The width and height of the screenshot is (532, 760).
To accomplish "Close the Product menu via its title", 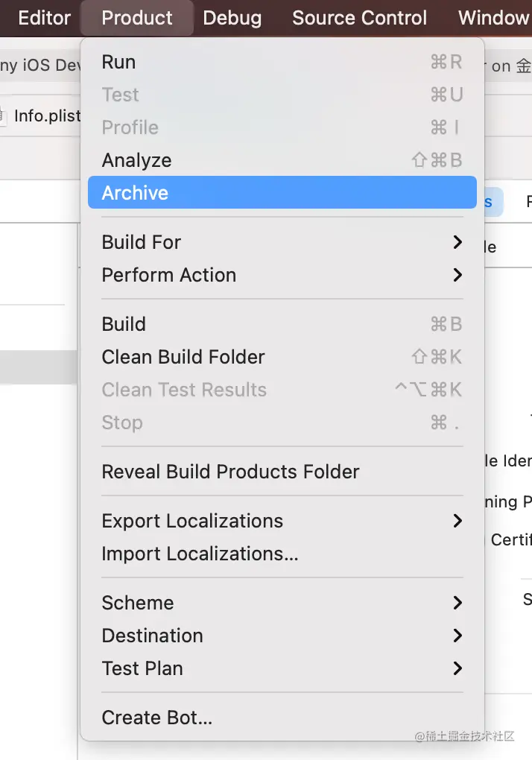I will pyautogui.click(x=136, y=18).
